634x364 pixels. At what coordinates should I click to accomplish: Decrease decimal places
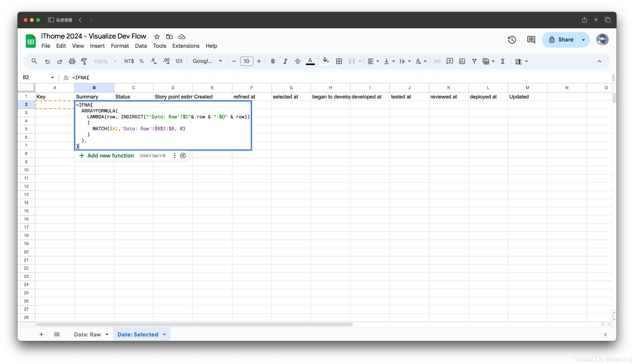tap(154, 61)
